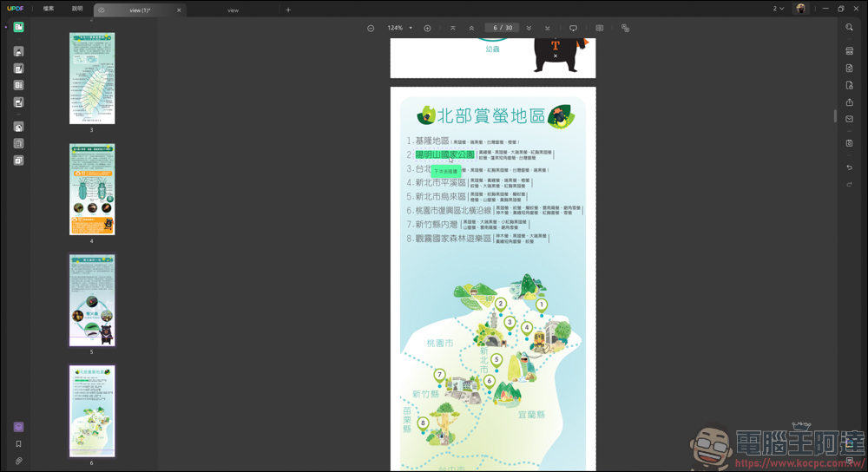This screenshot has height=472, width=868.
Task: Click the UPDF logo
Action: pos(15,9)
